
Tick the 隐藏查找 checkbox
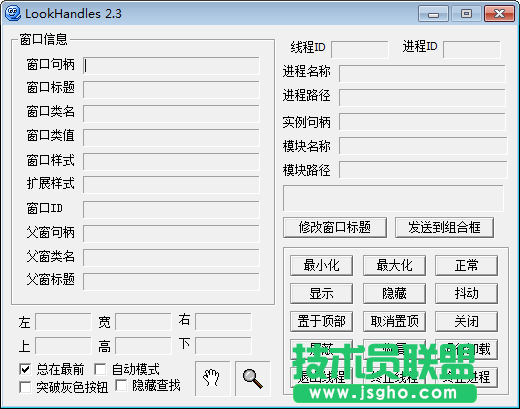tap(121, 385)
